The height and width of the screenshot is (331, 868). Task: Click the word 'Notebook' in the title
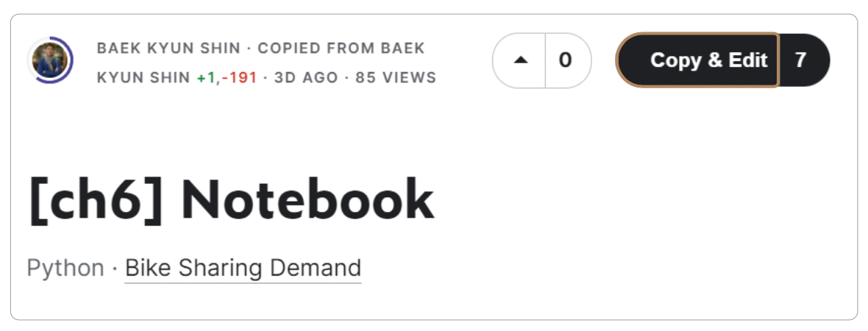click(307, 199)
